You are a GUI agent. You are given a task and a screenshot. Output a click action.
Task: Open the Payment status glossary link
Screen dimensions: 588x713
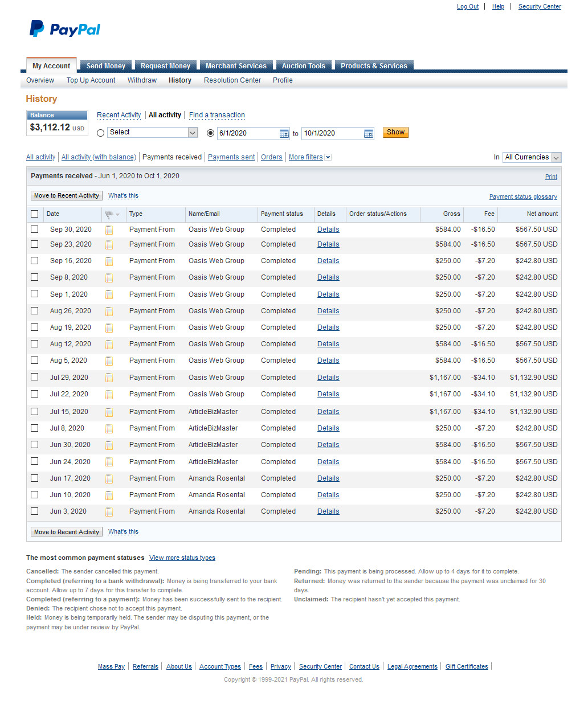point(523,197)
